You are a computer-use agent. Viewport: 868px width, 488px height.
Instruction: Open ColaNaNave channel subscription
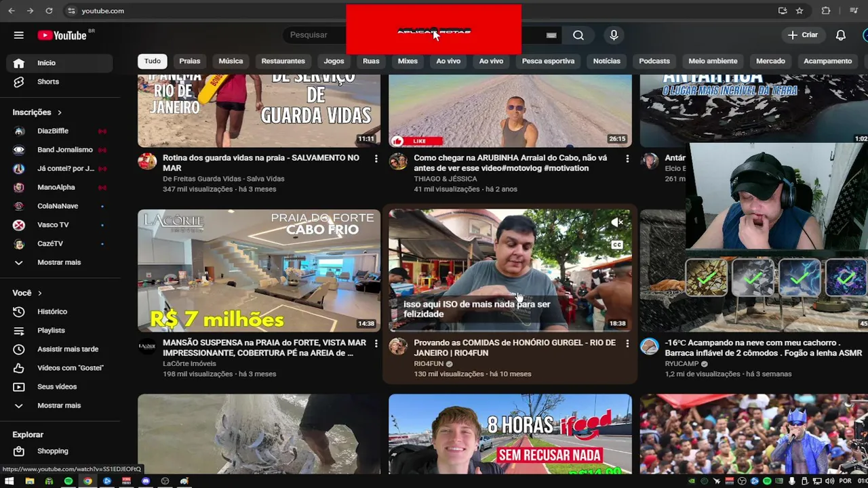coord(60,206)
